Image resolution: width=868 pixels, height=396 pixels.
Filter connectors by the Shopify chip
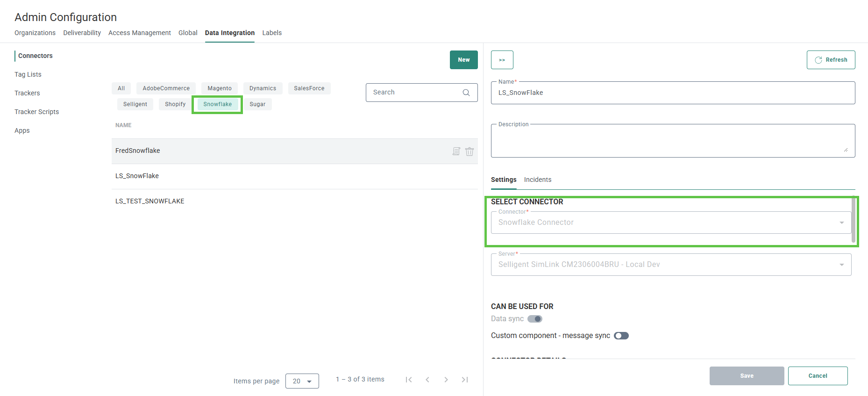175,104
